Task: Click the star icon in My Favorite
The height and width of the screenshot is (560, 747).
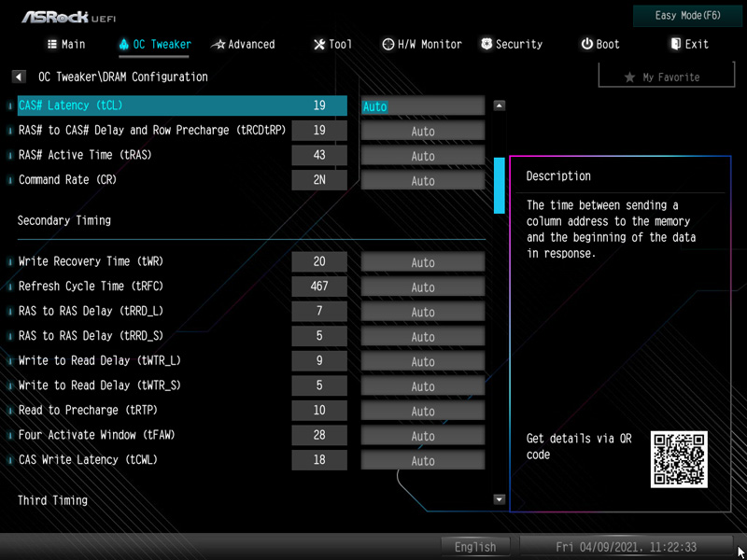Action: [629, 77]
